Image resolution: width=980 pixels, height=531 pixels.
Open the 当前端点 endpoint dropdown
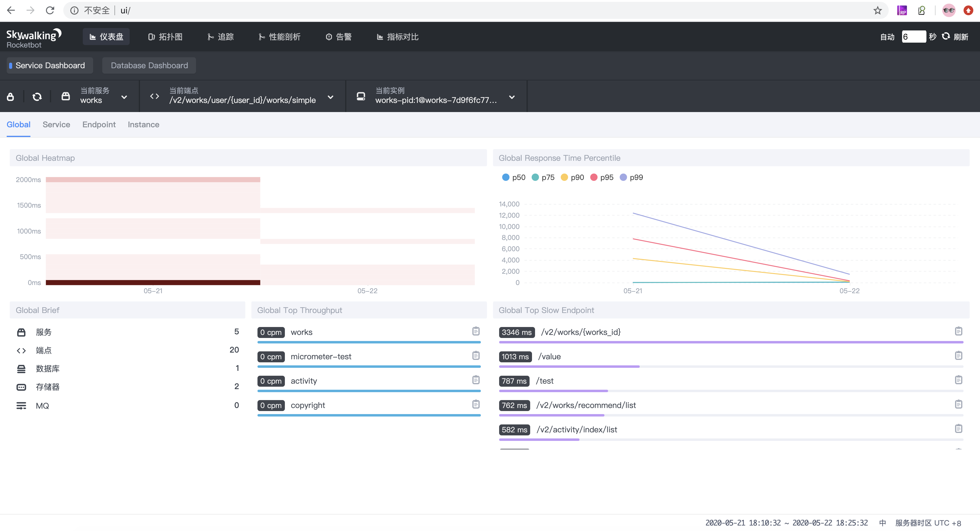330,97
